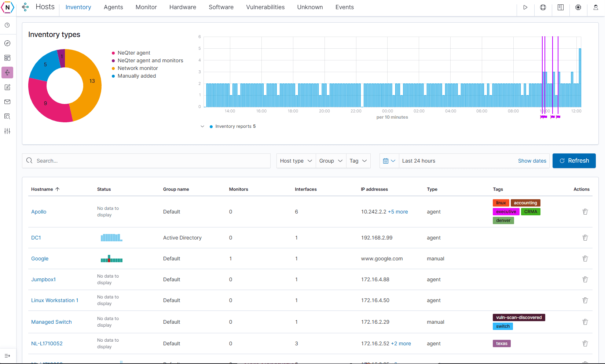605x364 pixels.
Task: Open the lifebuoy help icon
Action: click(x=543, y=7)
